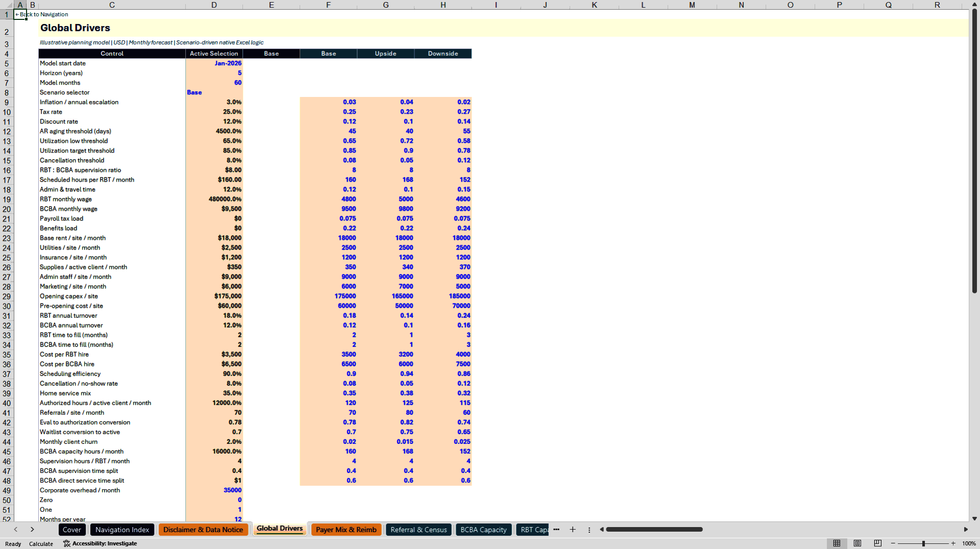Switch to Normal view

click(837, 543)
